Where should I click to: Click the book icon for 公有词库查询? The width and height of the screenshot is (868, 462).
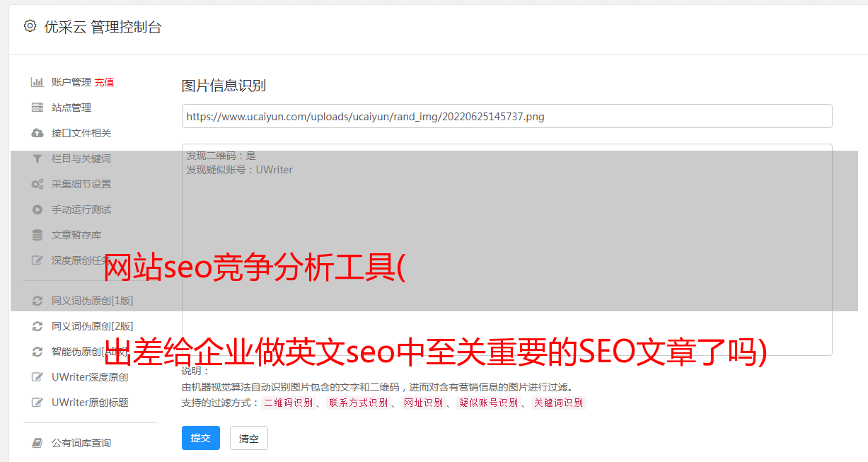click(x=37, y=443)
